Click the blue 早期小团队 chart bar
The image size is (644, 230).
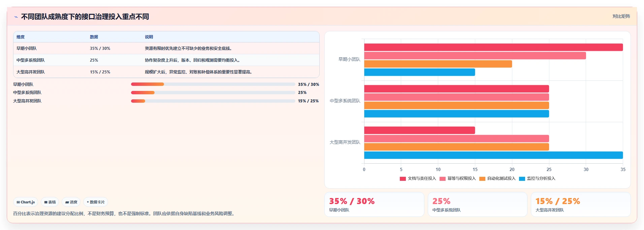pyautogui.click(x=419, y=72)
